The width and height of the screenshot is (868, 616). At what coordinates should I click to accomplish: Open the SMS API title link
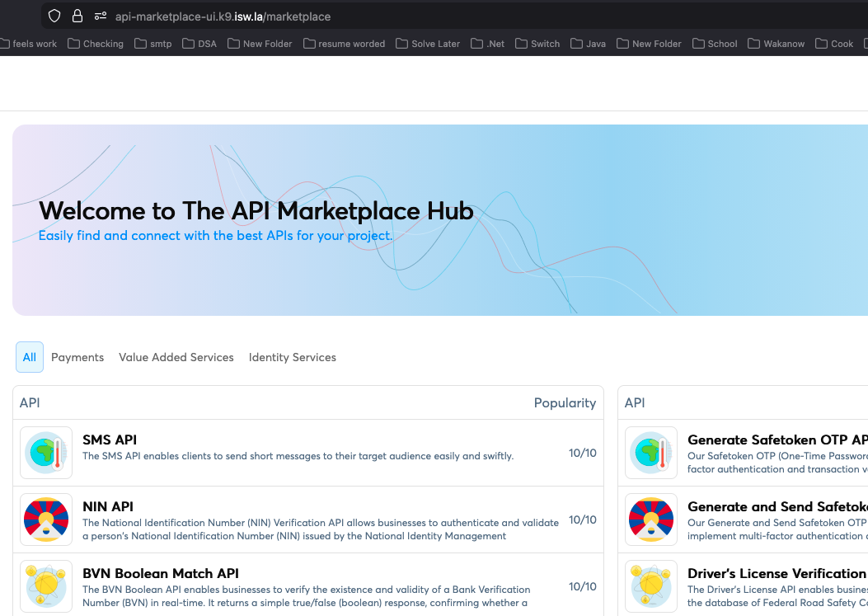(x=110, y=440)
